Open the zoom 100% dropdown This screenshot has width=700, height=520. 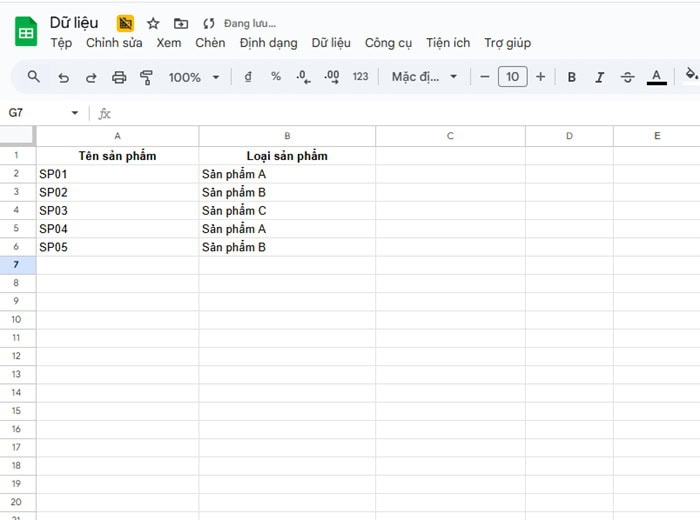pos(194,77)
